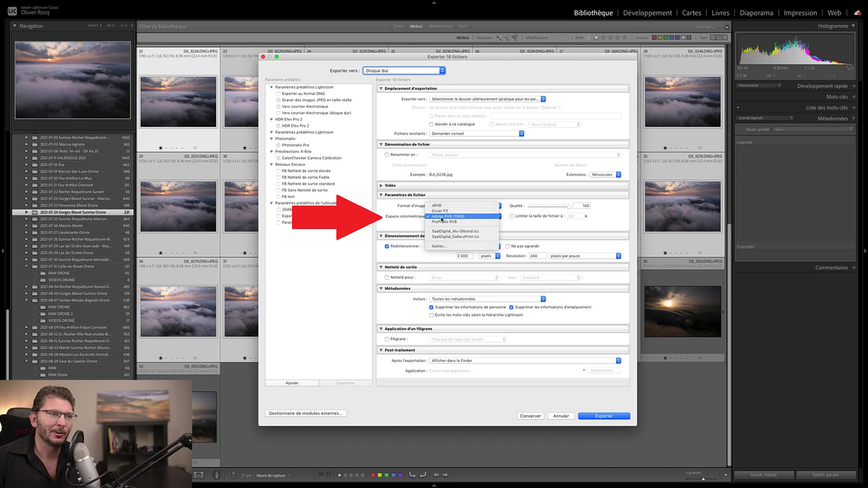868x488 pixels.
Task: Toggle Ajouter à ce catalogue checkbox
Action: pos(432,124)
